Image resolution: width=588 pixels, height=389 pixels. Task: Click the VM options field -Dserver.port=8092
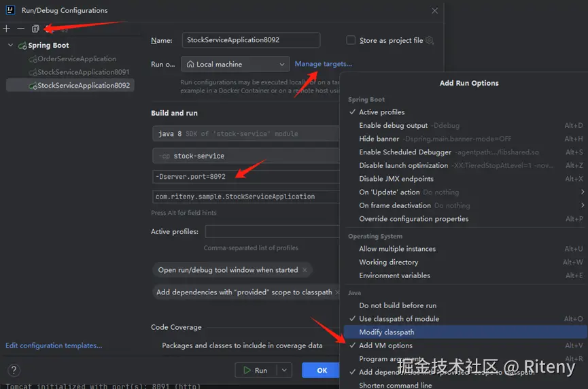click(245, 176)
